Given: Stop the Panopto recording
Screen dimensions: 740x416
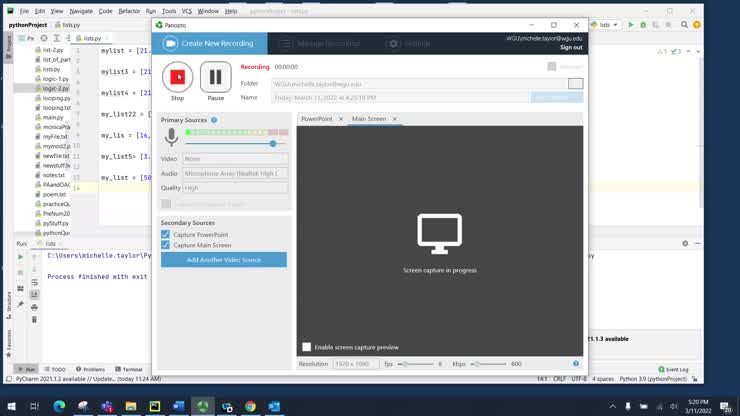Looking at the screenshot, I should [x=177, y=76].
